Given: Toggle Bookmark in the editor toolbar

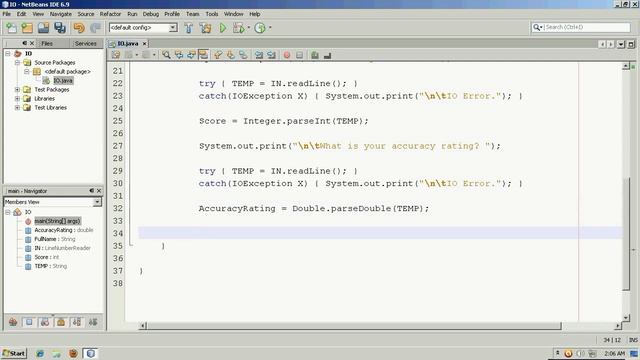Looking at the screenshot, I should point(243,55).
